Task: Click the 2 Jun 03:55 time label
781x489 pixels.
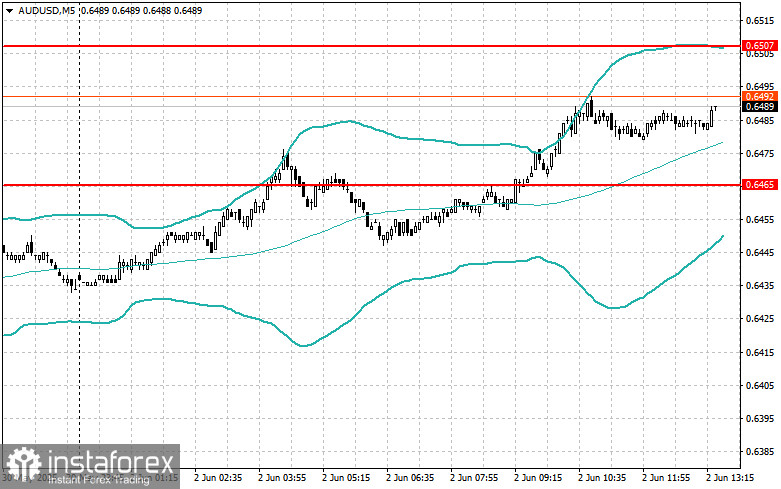Action: (282, 478)
